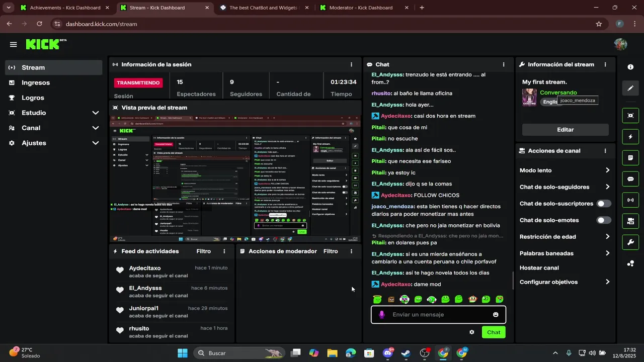
Task: Click the chat panel scrollbar
Action: [513, 281]
